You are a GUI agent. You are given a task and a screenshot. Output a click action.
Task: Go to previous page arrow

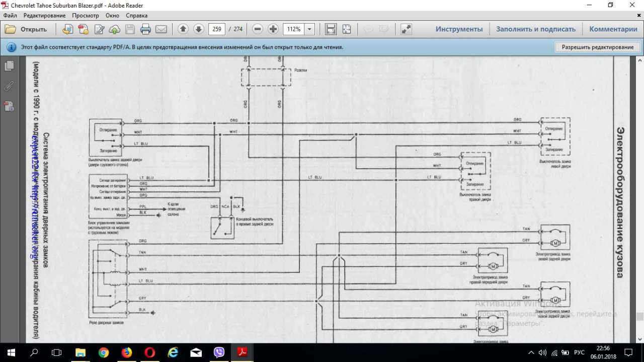coord(183,29)
